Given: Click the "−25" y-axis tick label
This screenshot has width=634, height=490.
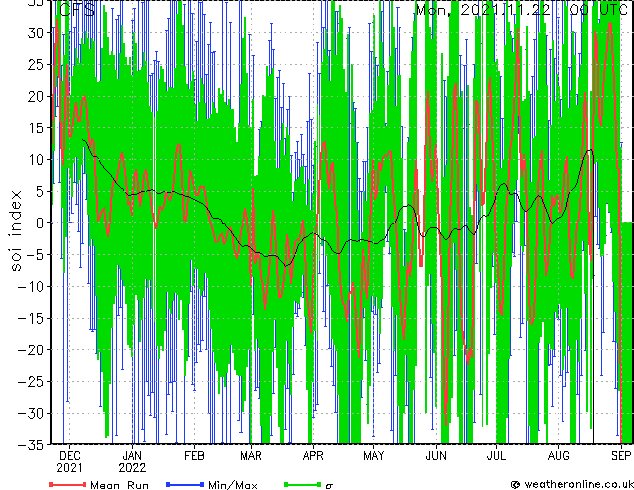Looking at the screenshot, I should click(31, 382).
